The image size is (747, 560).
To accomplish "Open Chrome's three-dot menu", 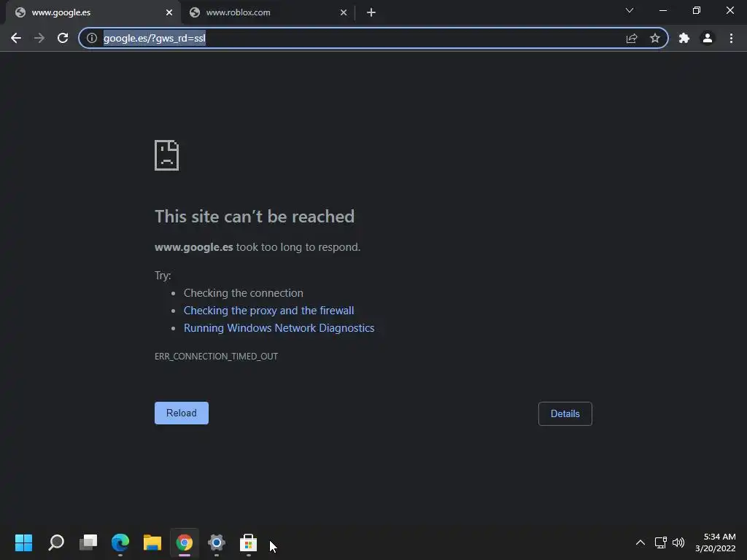I will (x=731, y=38).
